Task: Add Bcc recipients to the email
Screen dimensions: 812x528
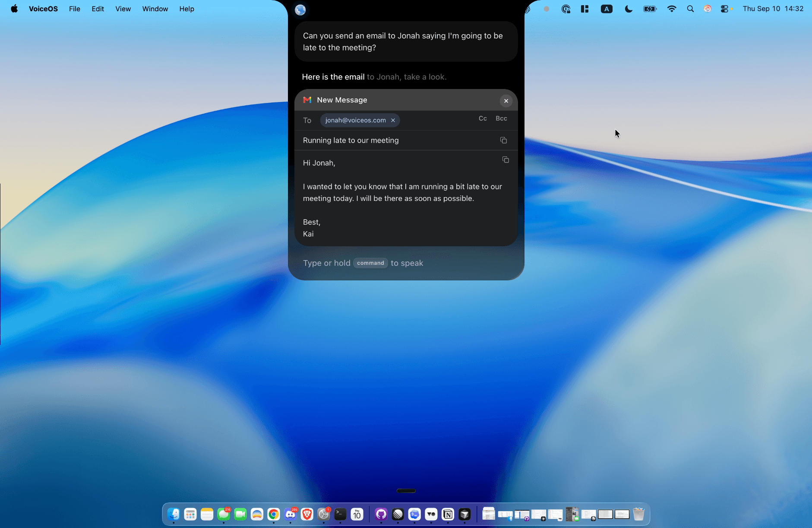Action: pos(501,118)
